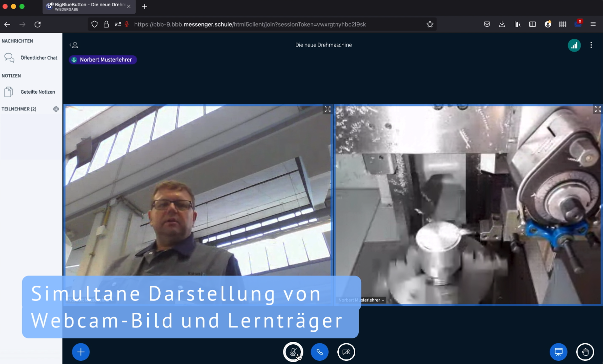Bookmark this page with the star
603x364 pixels.
[430, 24]
